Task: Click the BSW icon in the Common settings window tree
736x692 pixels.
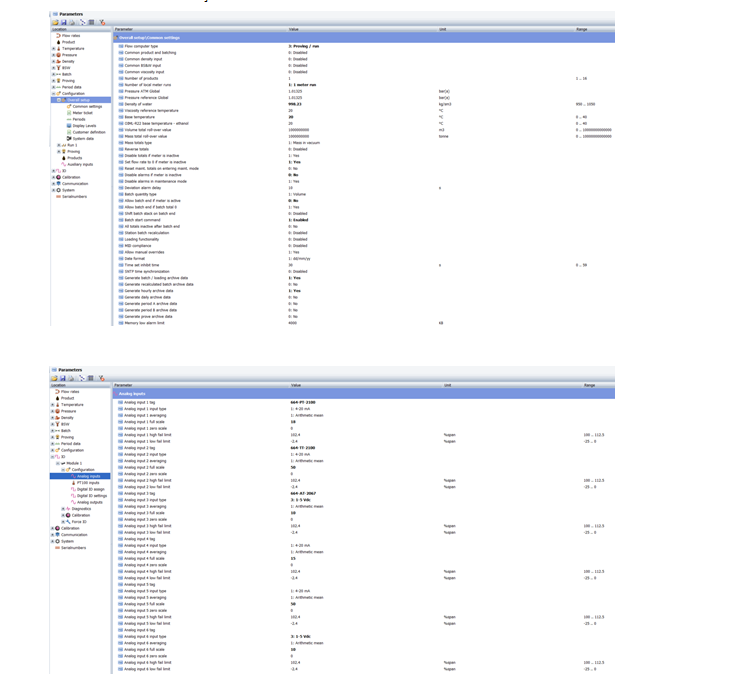Action: [x=58, y=68]
